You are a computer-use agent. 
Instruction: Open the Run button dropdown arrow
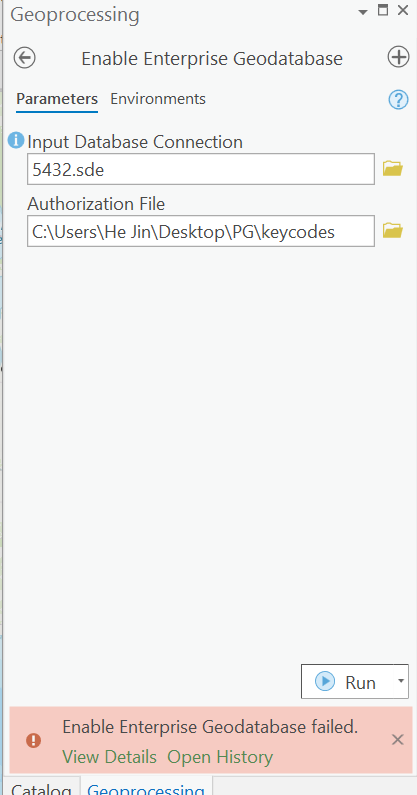401,681
